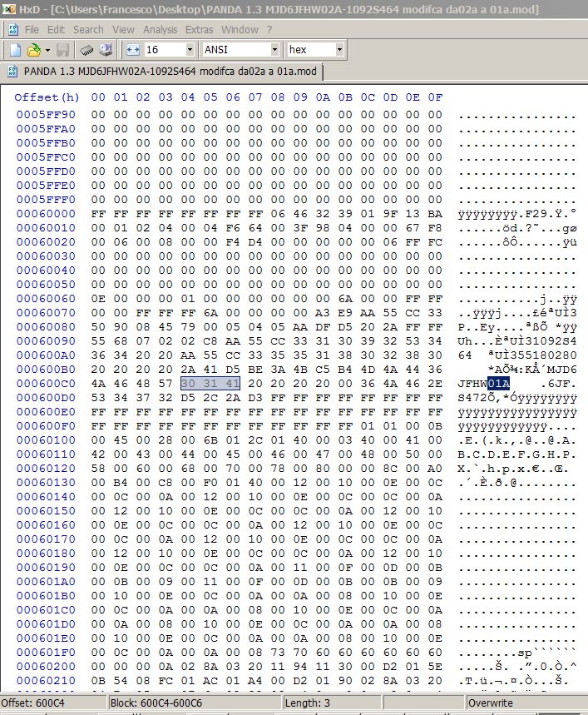Click the Offset(h) column header
This screenshot has height=715, width=588.
47,97
